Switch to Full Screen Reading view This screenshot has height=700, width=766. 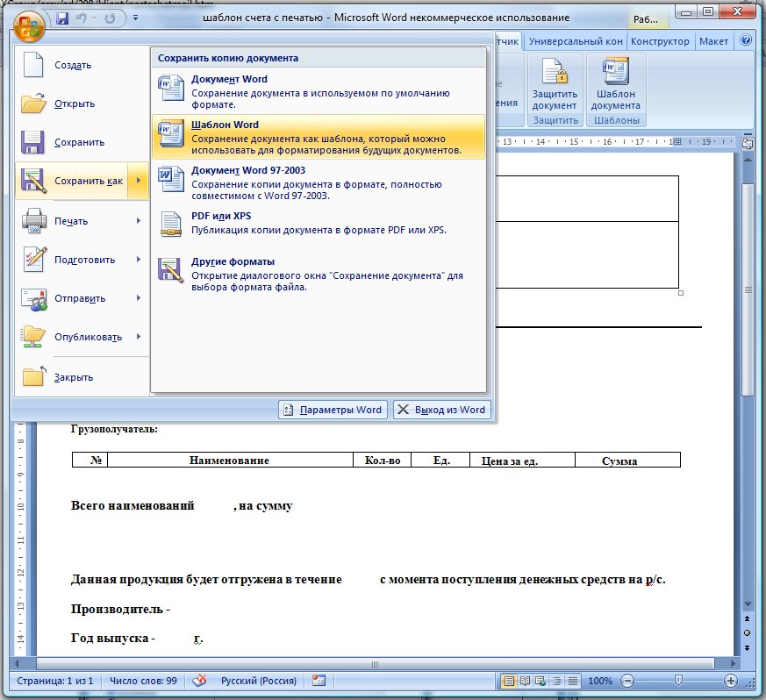[x=526, y=681]
